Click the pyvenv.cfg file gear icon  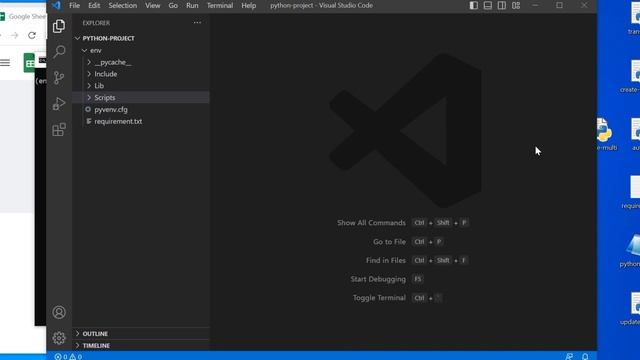[88, 109]
